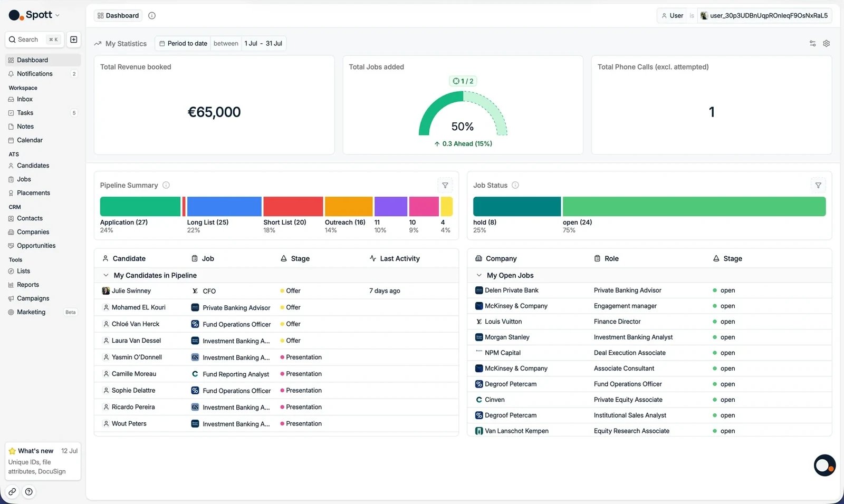Click the 1/2 goal target badge

click(x=463, y=81)
